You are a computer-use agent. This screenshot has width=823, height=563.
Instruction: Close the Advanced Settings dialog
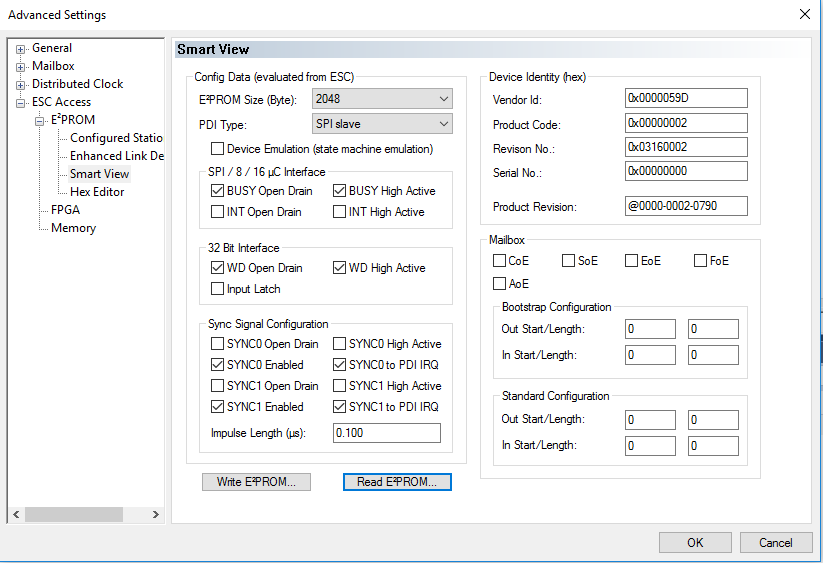pyautogui.click(x=805, y=14)
